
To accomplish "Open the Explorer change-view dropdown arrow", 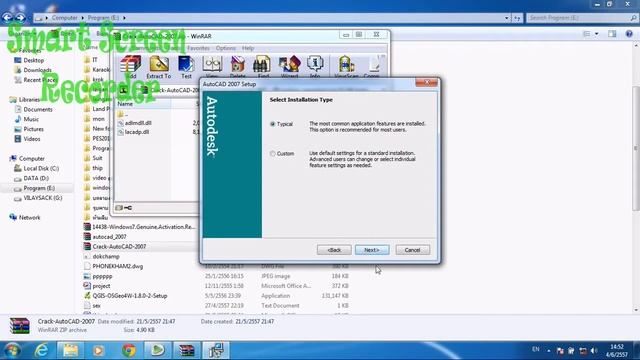I will click(x=597, y=34).
